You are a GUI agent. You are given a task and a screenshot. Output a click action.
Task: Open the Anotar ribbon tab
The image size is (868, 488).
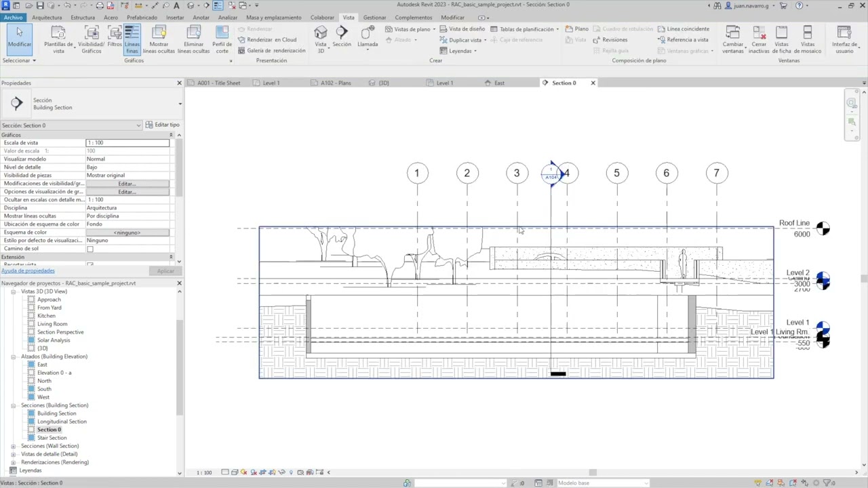201,17
